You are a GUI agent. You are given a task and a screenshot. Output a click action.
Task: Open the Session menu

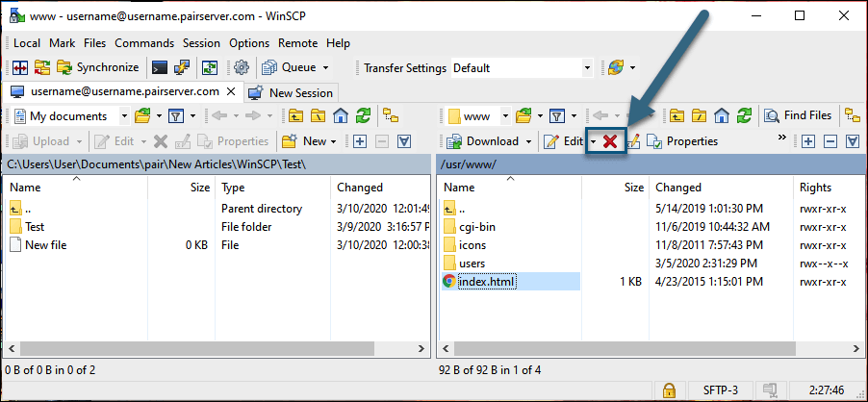[x=201, y=43]
